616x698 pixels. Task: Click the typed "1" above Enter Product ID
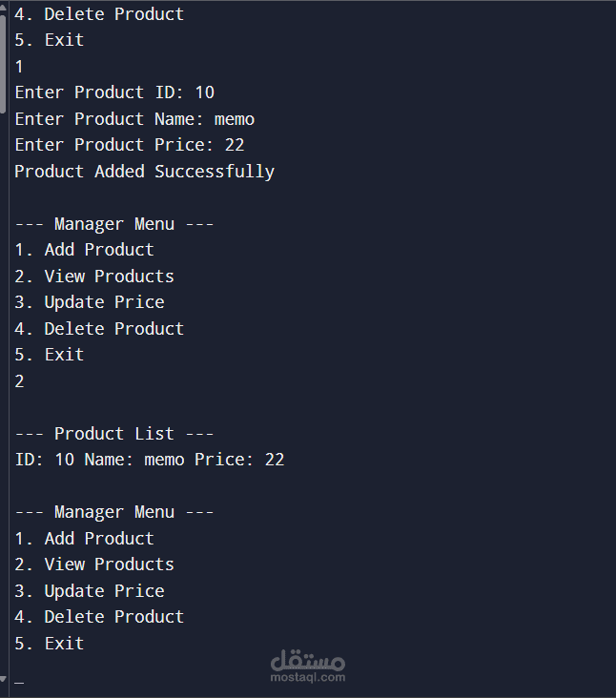pos(19,67)
